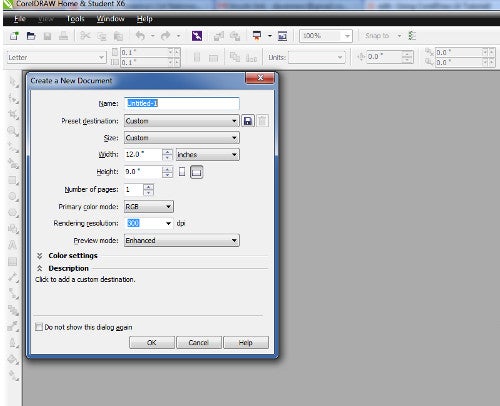Click the Redo arrow icon
500x406 pixels.
pos(166,36)
